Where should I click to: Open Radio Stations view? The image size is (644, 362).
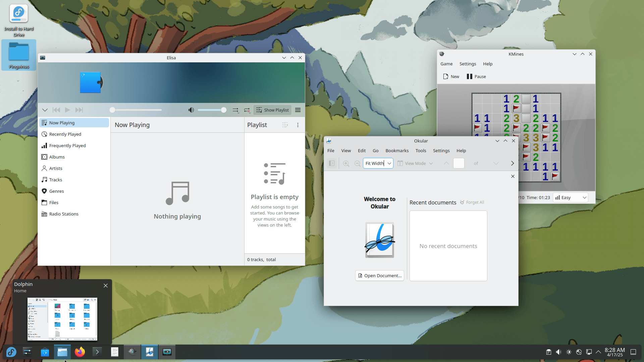(74, 214)
